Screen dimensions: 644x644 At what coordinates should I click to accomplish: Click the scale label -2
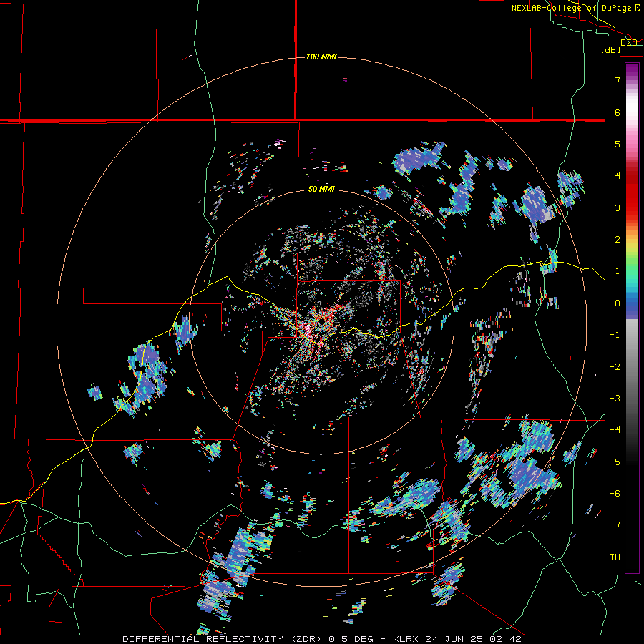click(x=615, y=366)
